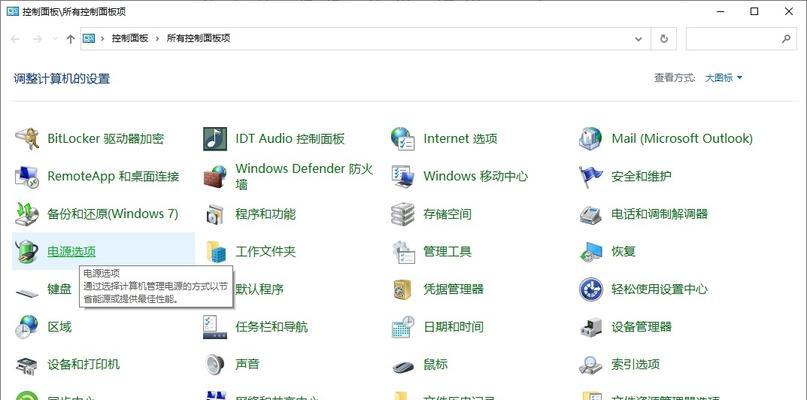The width and height of the screenshot is (807, 400).
Task: Go up one level with the Up arrow
Action: [x=71, y=39]
